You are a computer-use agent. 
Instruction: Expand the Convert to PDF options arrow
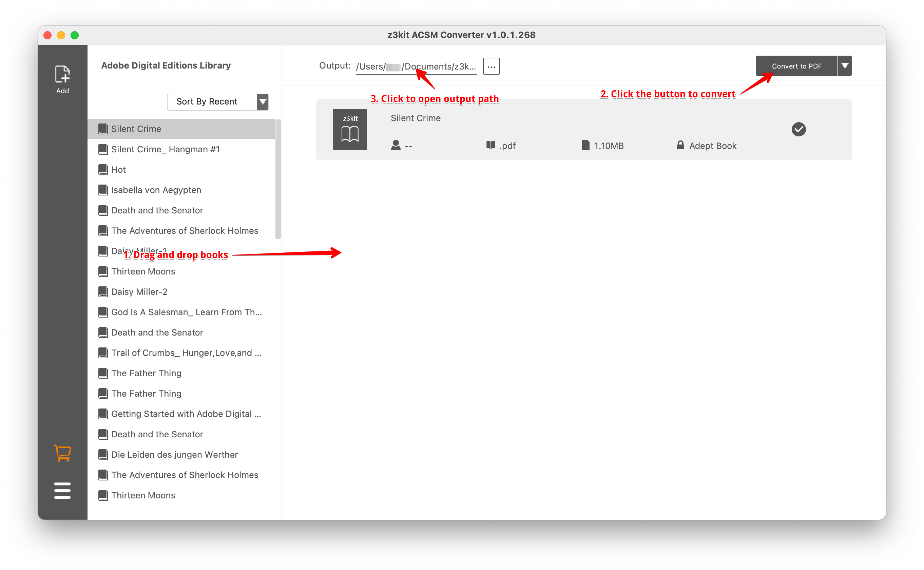[845, 65]
